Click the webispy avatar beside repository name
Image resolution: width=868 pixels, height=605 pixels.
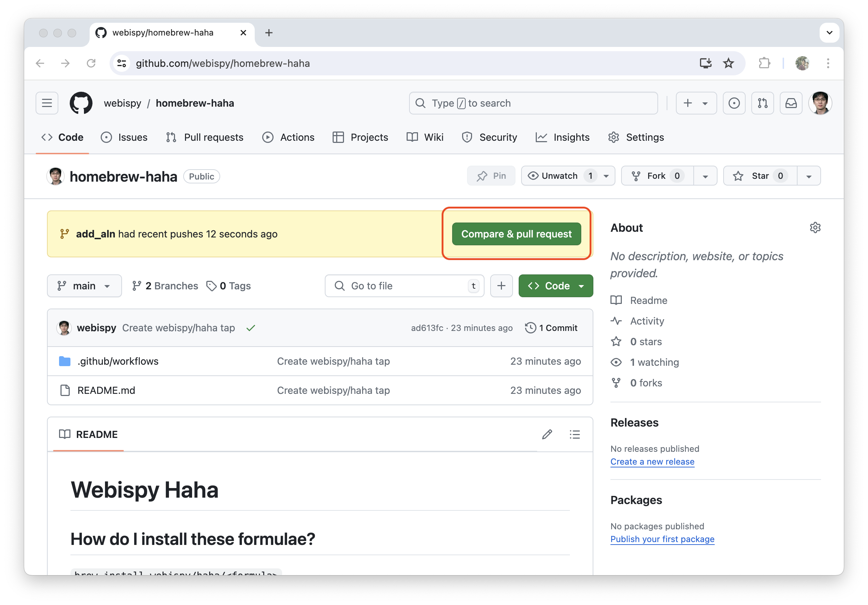[55, 176]
